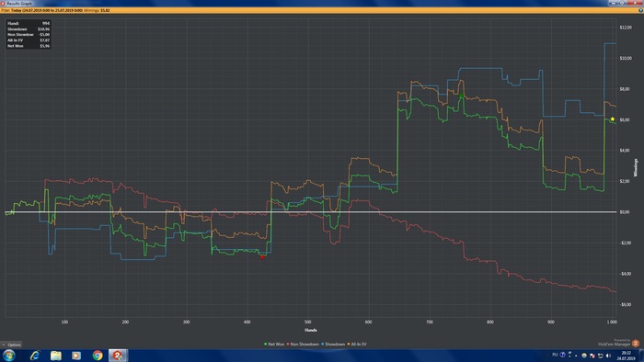Open File Explorer from the taskbar
Viewport: 644px width, 362px height.
[x=55, y=356]
